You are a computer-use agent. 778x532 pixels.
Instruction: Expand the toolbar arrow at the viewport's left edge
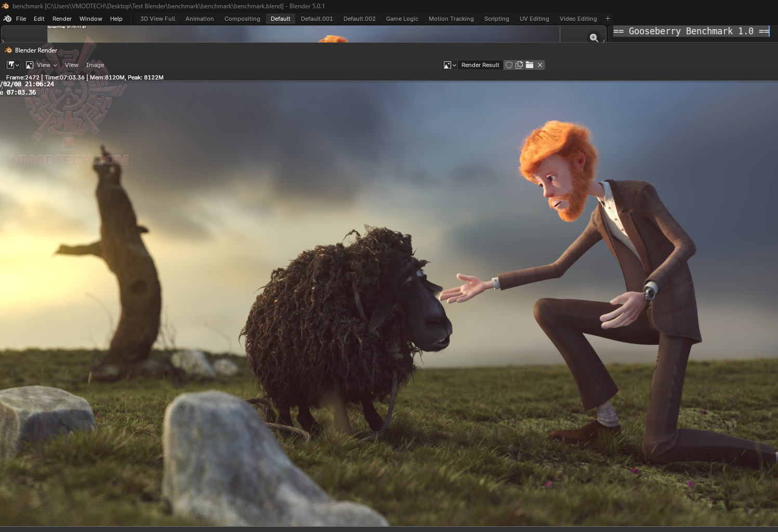tap(2, 40)
